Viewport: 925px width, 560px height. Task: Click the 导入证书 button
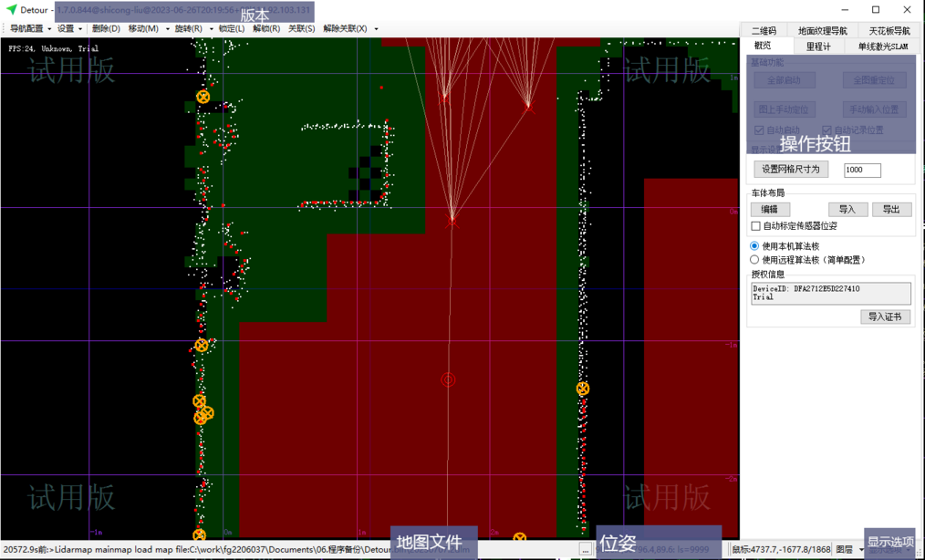coord(885,316)
